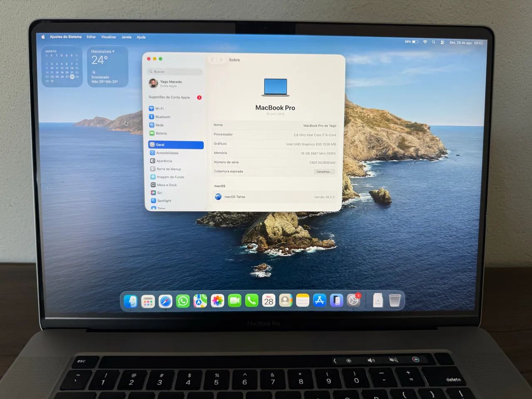This screenshot has width=532, height=399.
Task: Open the Visualizar menu
Action: (108, 37)
